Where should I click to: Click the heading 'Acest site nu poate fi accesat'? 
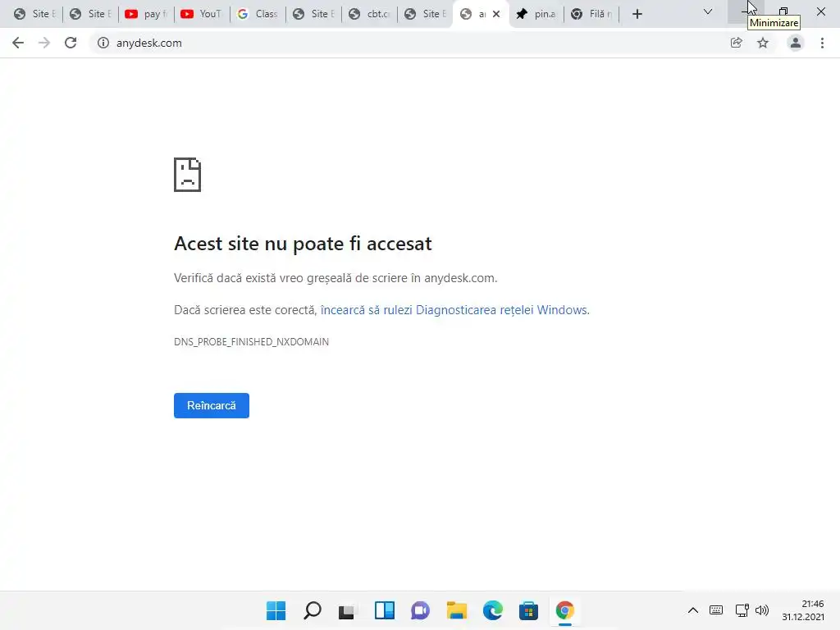click(x=303, y=244)
